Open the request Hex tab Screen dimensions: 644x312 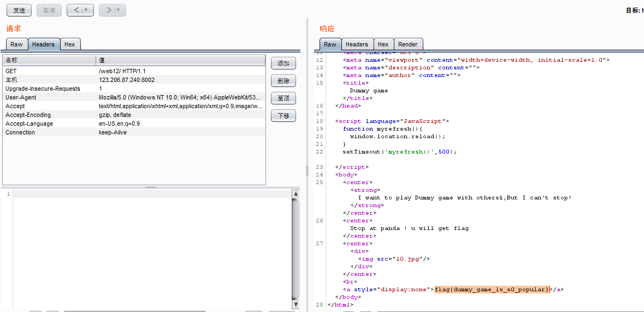tap(70, 44)
